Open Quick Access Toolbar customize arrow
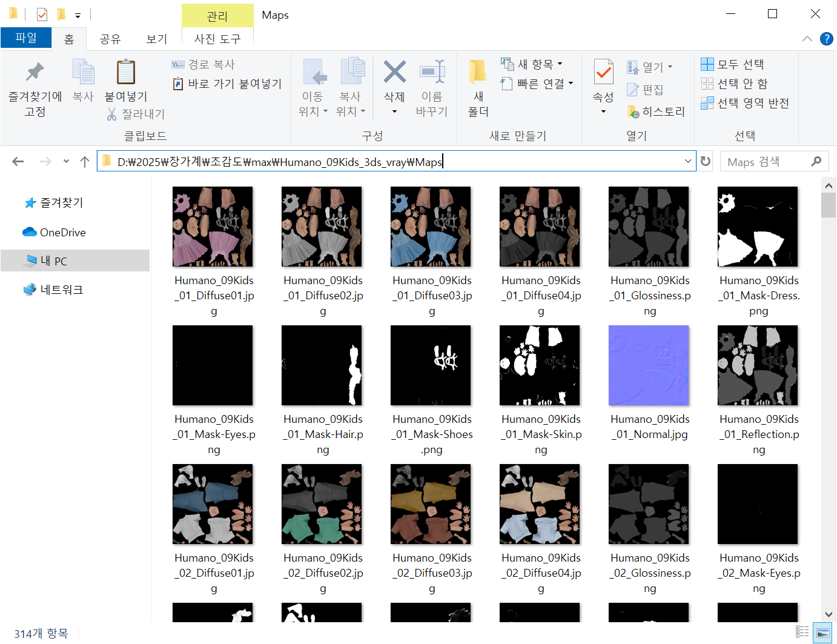This screenshot has height=644, width=837. click(x=78, y=15)
